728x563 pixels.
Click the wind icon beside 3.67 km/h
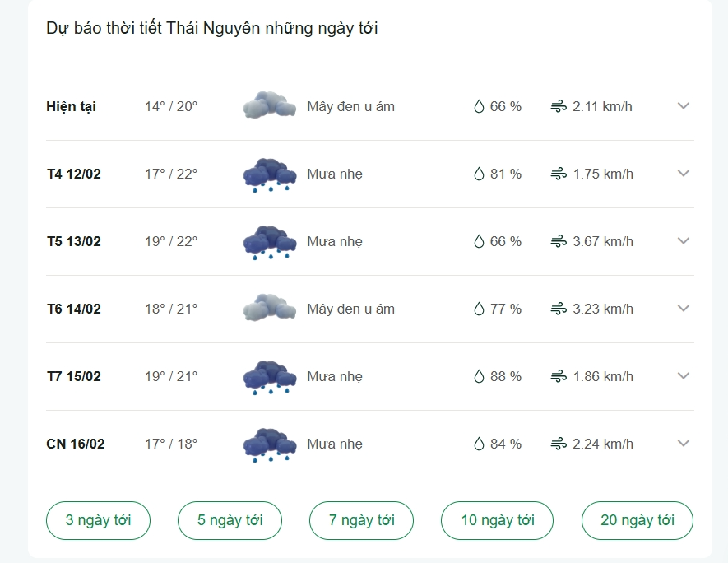click(x=559, y=241)
